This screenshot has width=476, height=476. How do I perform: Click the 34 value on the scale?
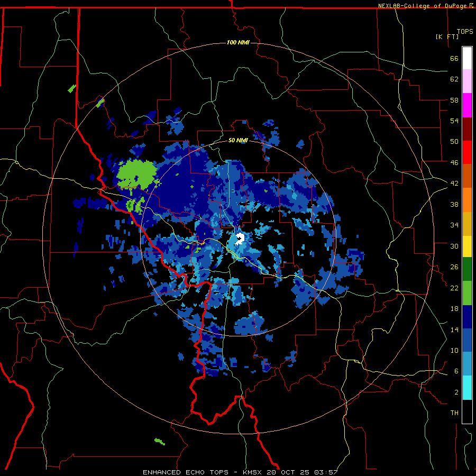click(x=454, y=225)
